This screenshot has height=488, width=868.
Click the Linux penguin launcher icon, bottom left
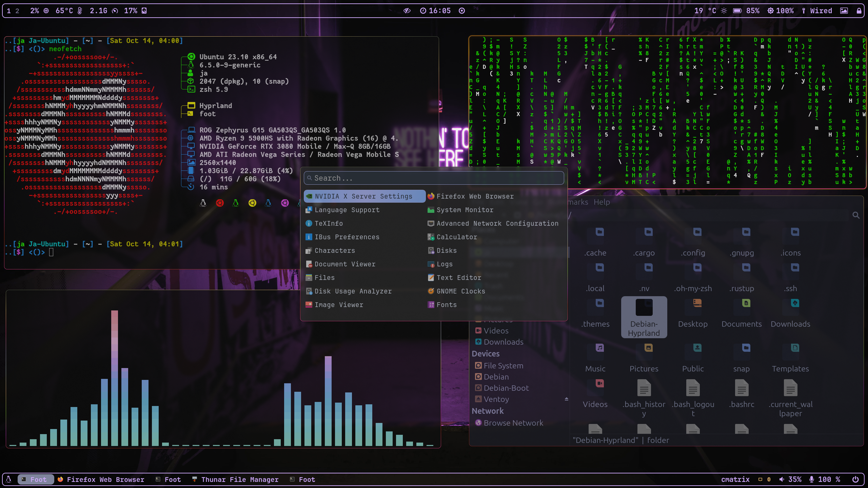[9, 479]
